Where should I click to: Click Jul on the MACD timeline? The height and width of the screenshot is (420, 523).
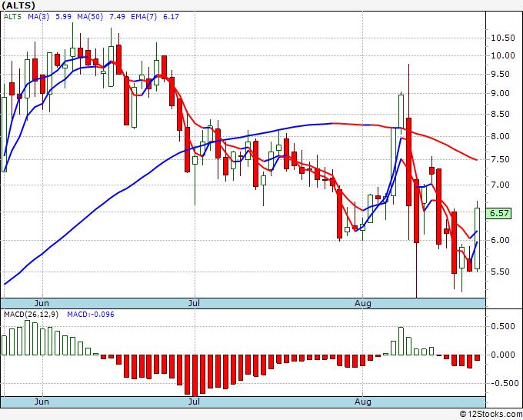coord(194,402)
